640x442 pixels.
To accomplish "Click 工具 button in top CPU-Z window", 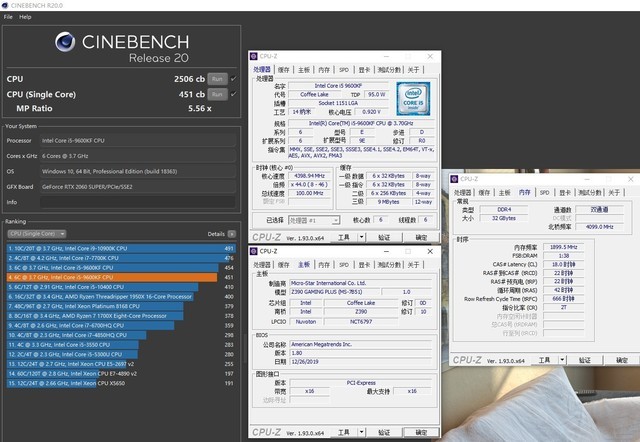I will (x=343, y=238).
